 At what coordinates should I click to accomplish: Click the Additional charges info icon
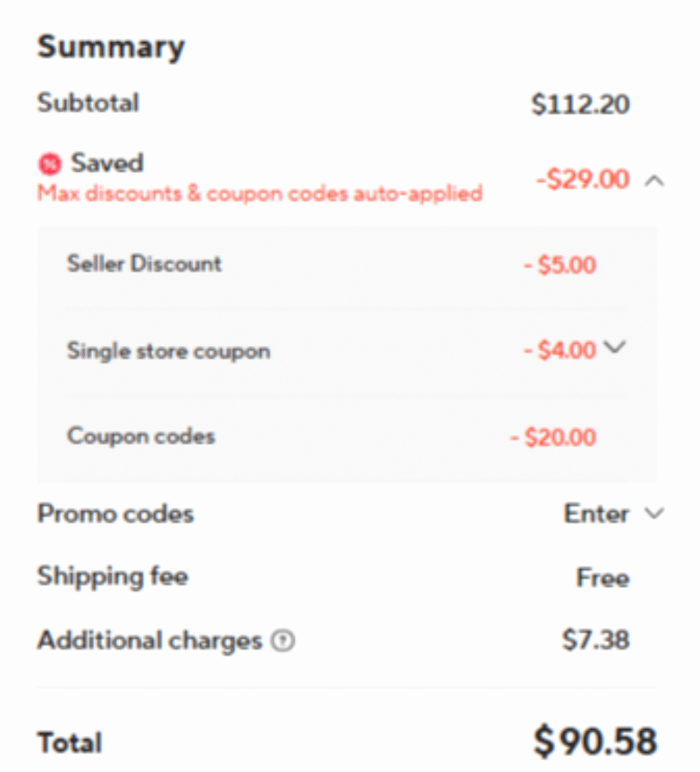284,642
